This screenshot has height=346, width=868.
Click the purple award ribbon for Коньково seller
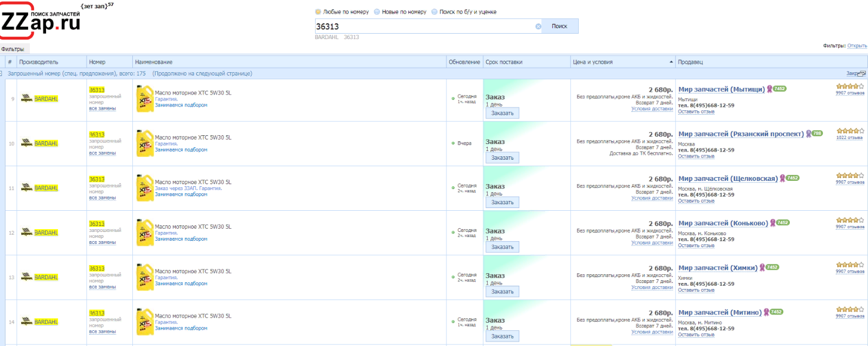click(773, 223)
